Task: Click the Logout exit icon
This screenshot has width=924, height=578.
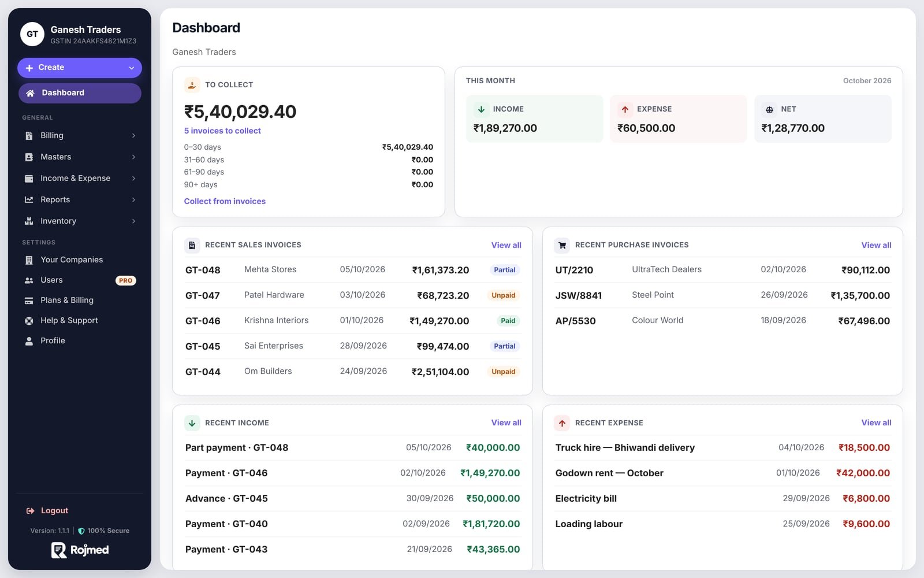Action: 30,511
